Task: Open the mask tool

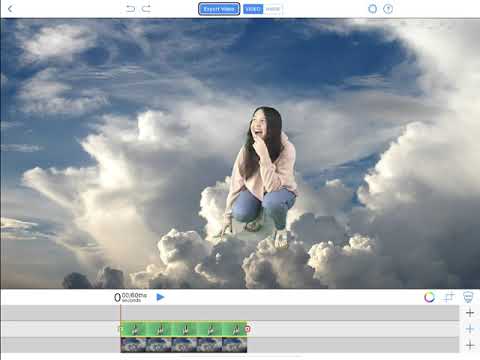Action: coord(468,297)
